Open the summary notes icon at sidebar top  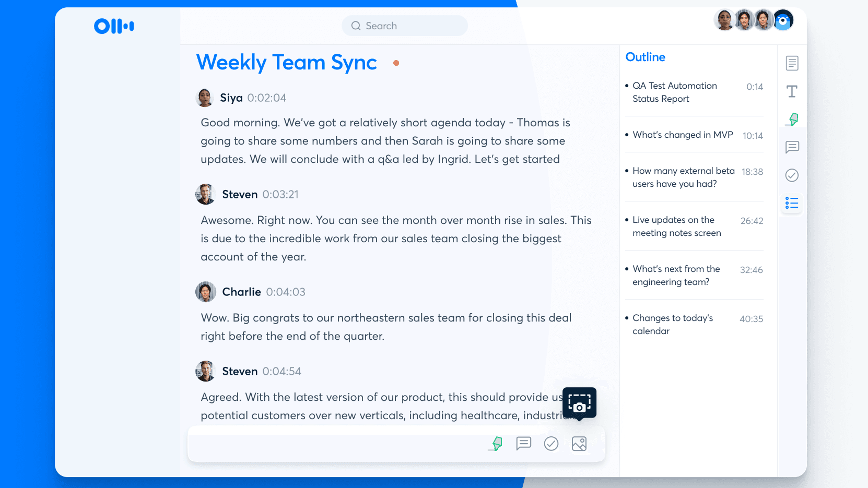[x=792, y=63]
